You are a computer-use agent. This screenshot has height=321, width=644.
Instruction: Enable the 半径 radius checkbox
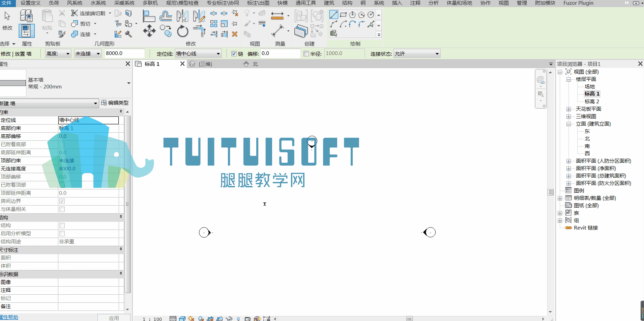pyautogui.click(x=306, y=54)
